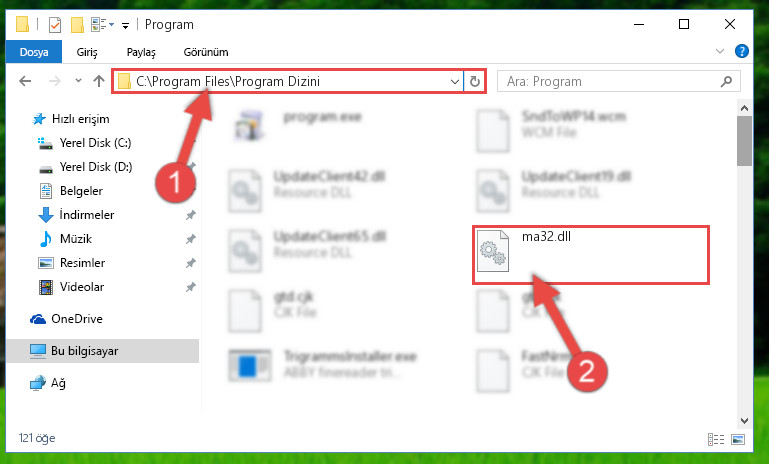Refresh the current folder view

[474, 81]
